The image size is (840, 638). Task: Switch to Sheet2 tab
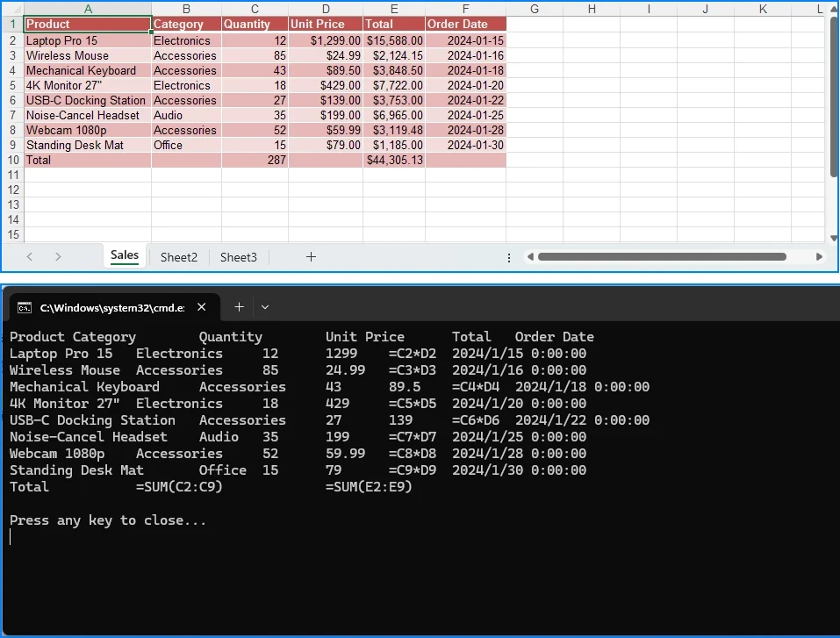[179, 257]
